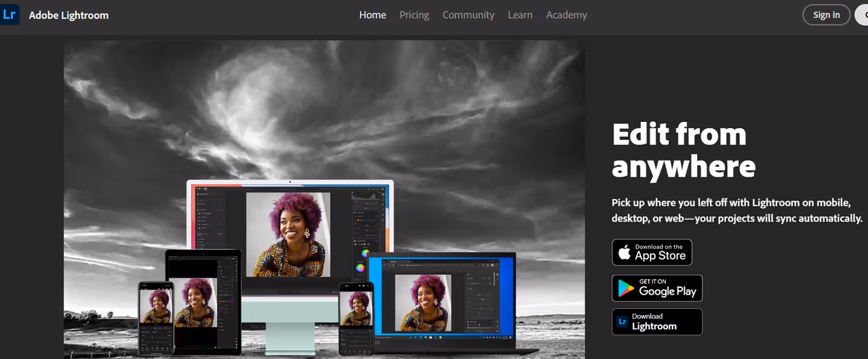Click the Download Lightroom button
The width and height of the screenshot is (868, 359).
click(x=657, y=322)
